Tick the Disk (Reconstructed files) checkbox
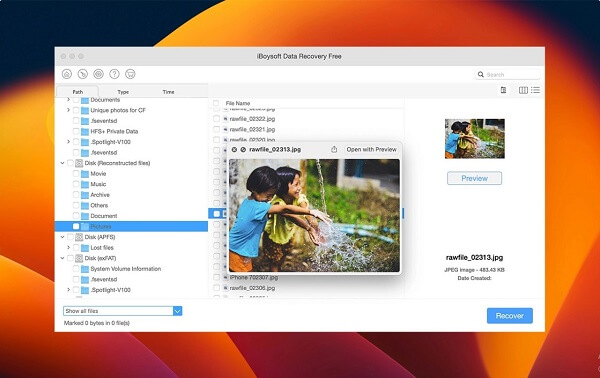Viewport: 600px width, 378px height. [x=70, y=163]
